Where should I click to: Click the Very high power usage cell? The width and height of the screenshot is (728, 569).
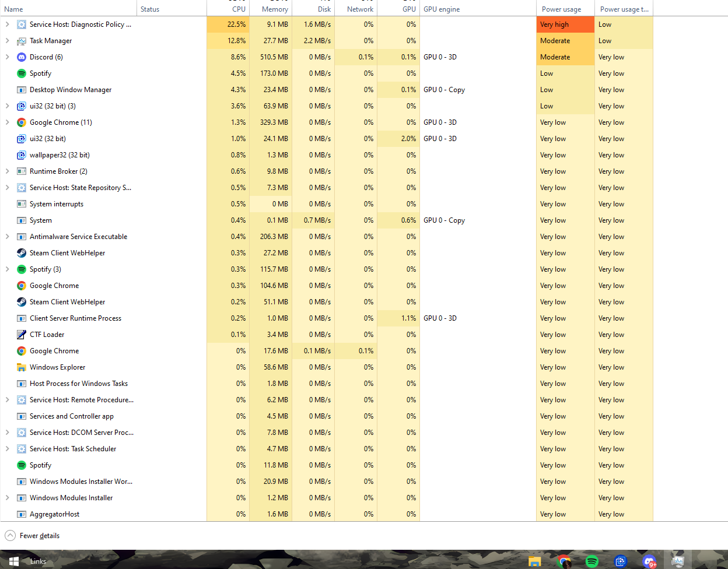[565, 24]
